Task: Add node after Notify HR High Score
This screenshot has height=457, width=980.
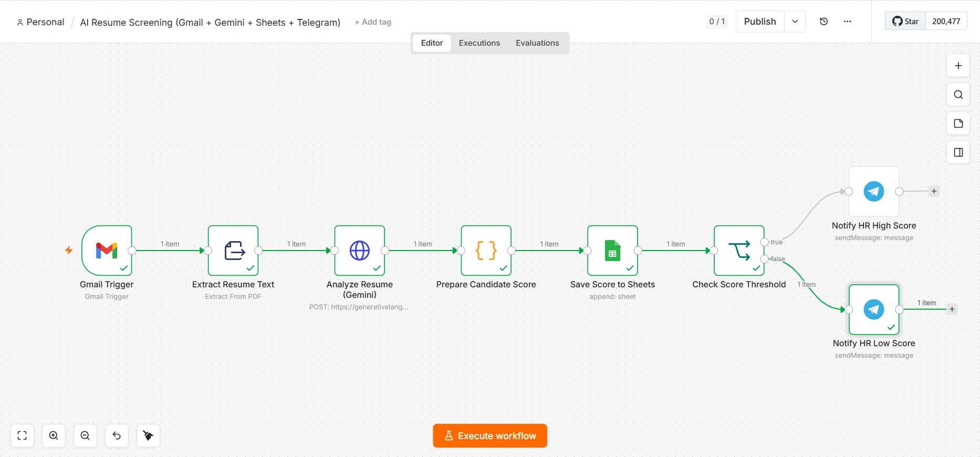Action: 934,191
